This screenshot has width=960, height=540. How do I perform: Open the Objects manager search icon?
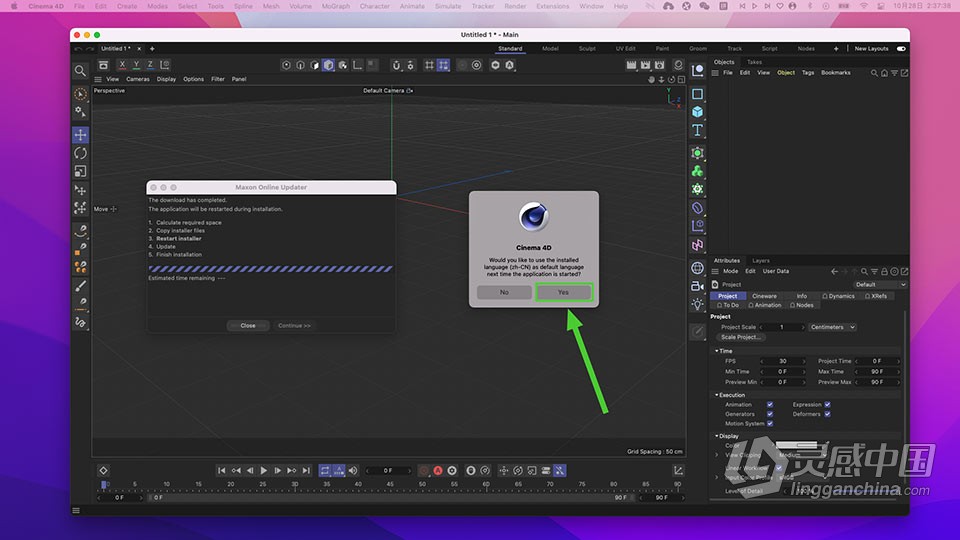click(x=874, y=73)
